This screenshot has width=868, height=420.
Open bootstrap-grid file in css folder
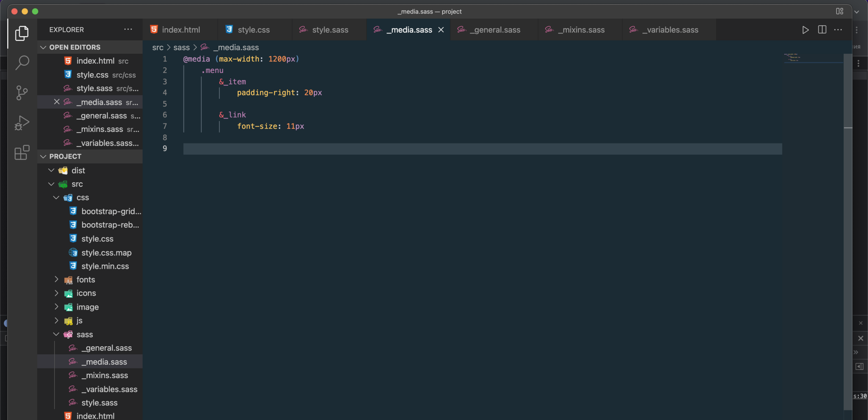(x=90, y=211)
